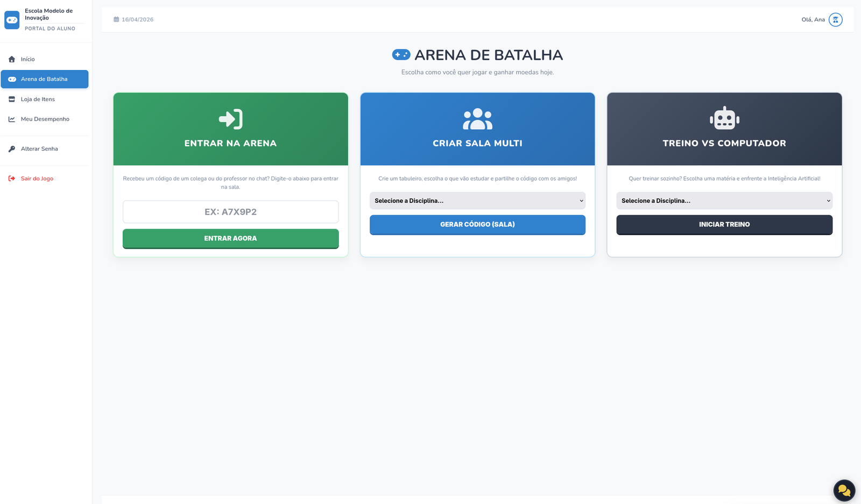Open Meu Desempenho page
The height and width of the screenshot is (504, 861).
(45, 119)
